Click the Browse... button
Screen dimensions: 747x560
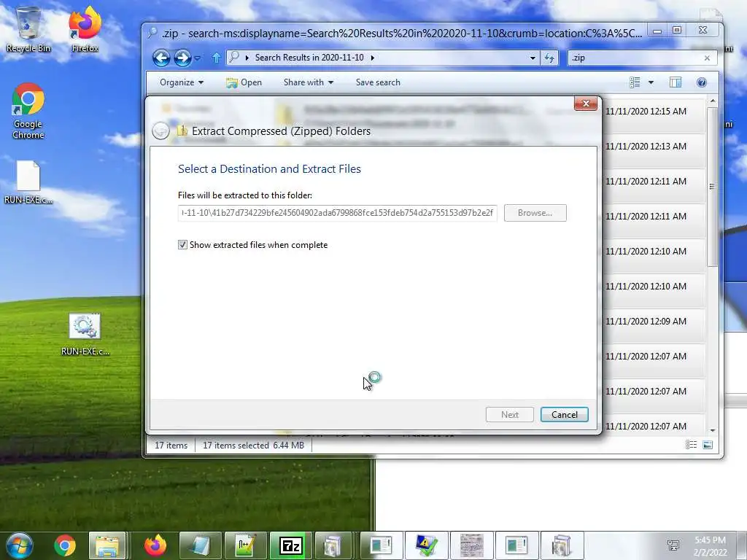point(535,213)
